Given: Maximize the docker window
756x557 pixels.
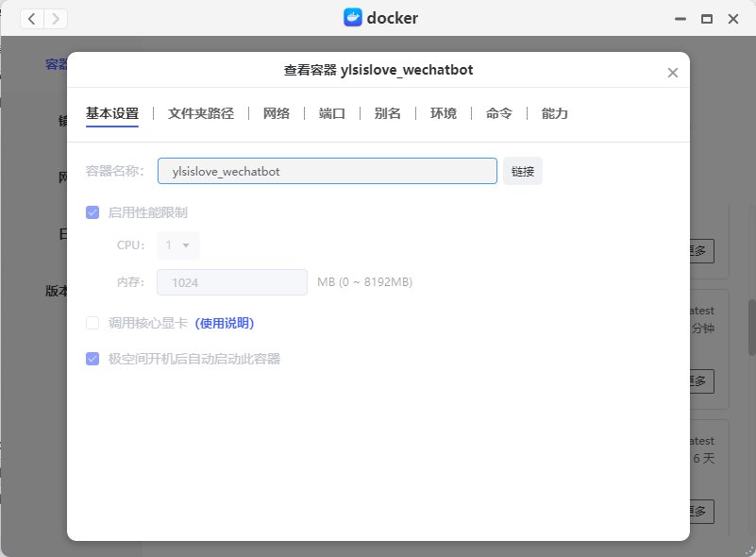Looking at the screenshot, I should pyautogui.click(x=706, y=19).
